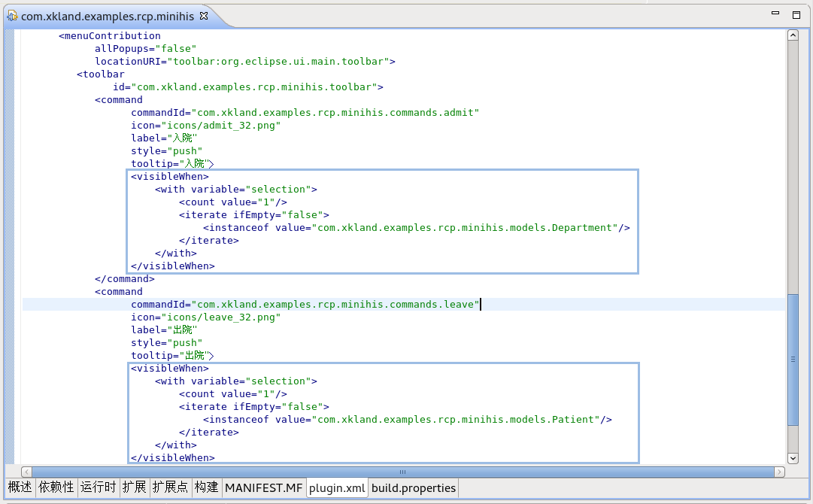Screen dimensions: 813x504
Task: Open the build.properties tab
Action: coord(414,488)
